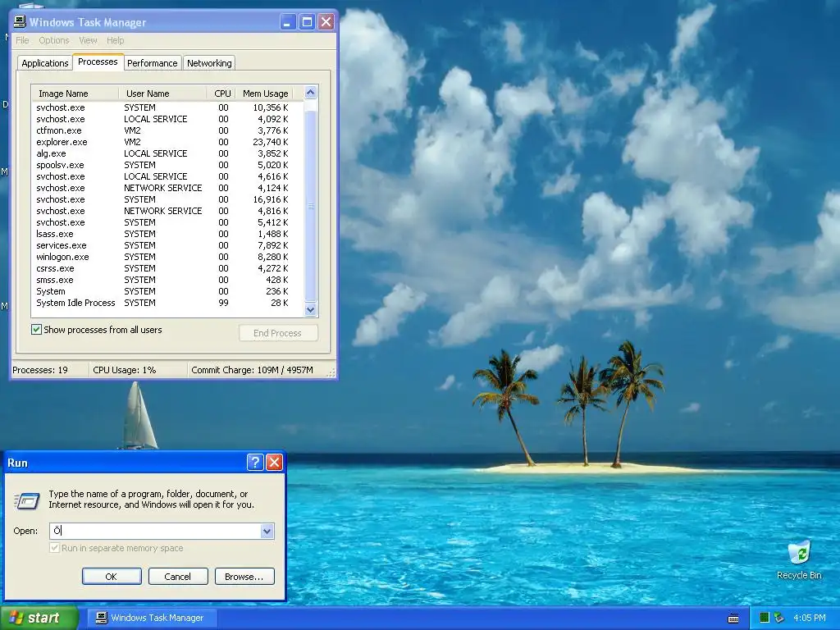The image size is (840, 630).
Task: Click Cancel in the Run dialog
Action: 178,577
